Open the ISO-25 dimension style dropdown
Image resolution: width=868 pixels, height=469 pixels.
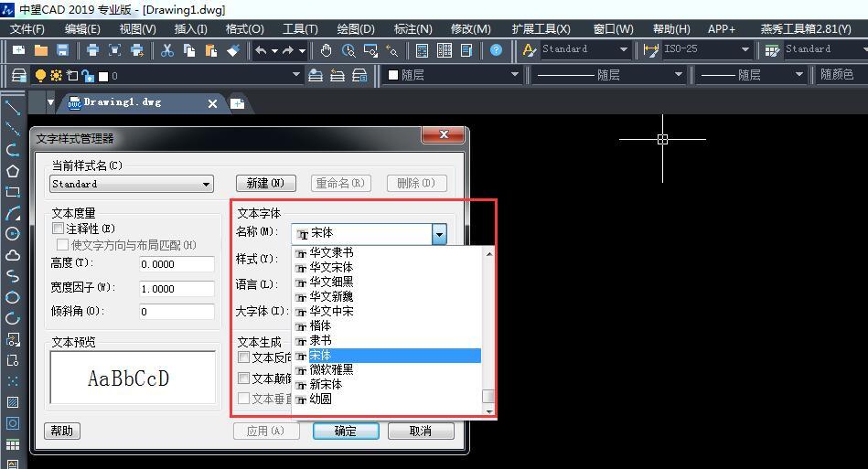(745, 49)
